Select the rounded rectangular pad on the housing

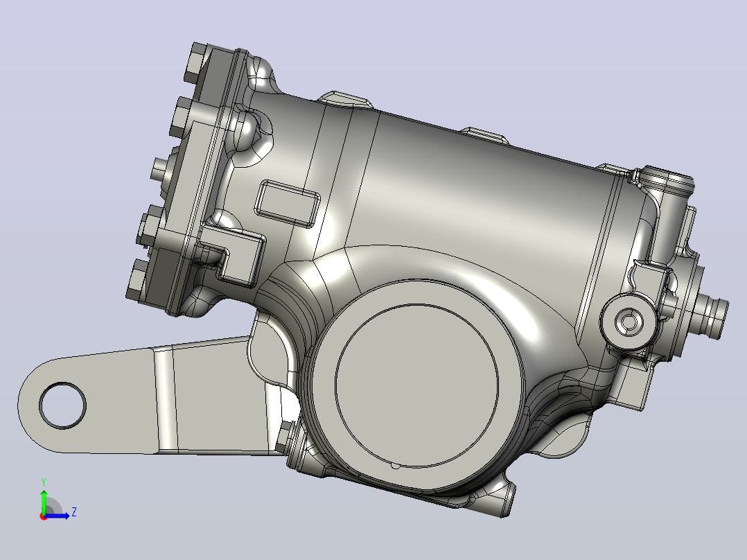[x=288, y=204]
